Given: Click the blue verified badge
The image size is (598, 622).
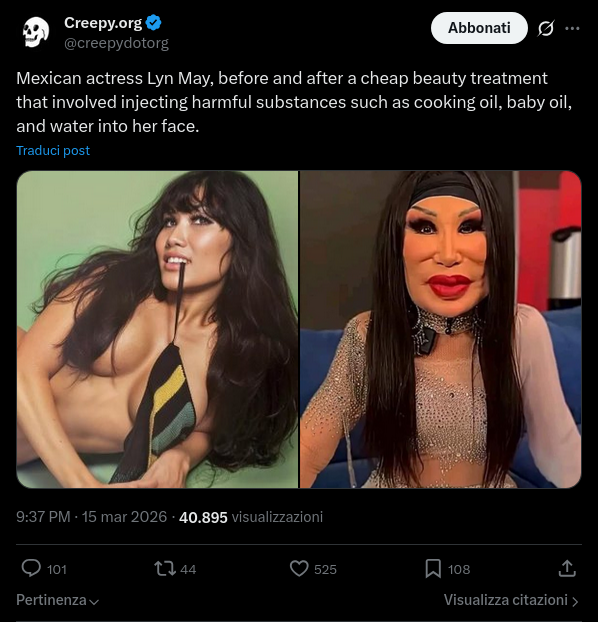Looking at the screenshot, I should point(154,23).
